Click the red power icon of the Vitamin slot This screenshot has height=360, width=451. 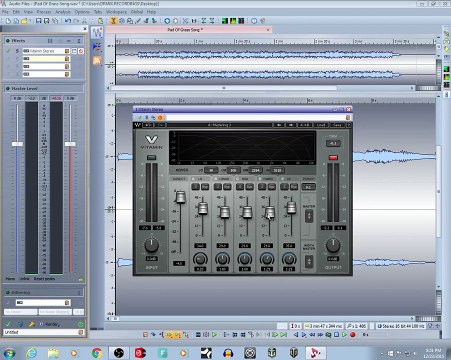81,51
